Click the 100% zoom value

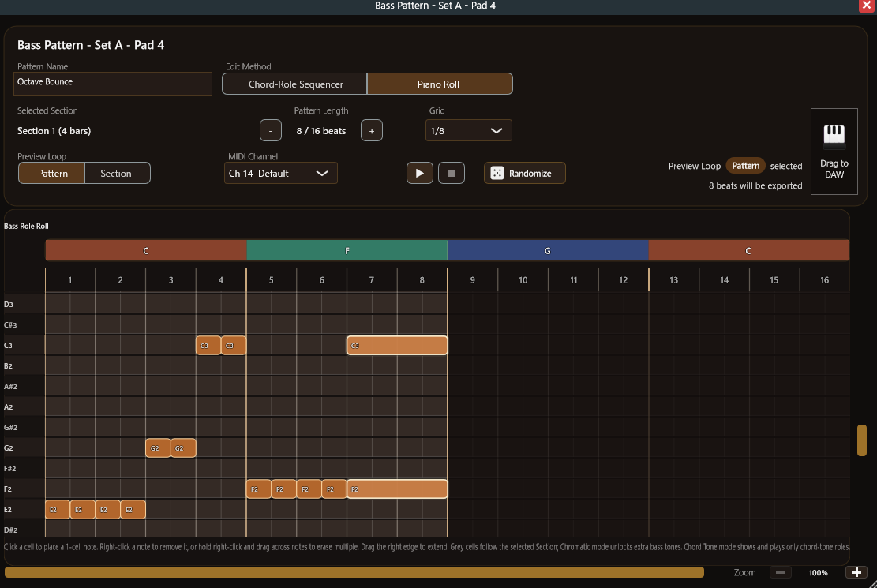click(818, 573)
